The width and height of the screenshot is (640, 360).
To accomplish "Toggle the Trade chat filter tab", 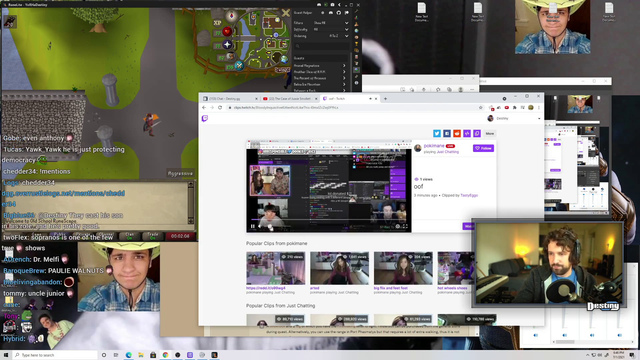I will [x=153, y=236].
